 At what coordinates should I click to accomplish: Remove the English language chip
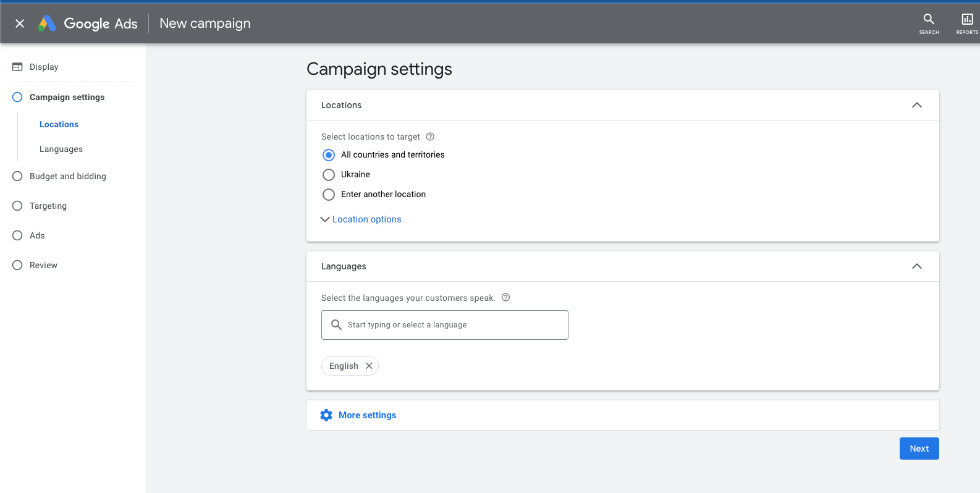(x=369, y=366)
